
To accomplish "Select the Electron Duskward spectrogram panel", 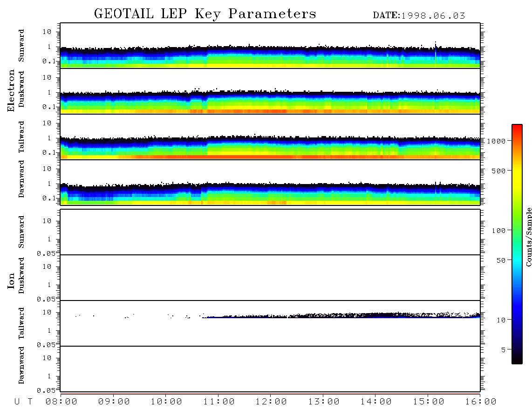I will click(270, 91).
